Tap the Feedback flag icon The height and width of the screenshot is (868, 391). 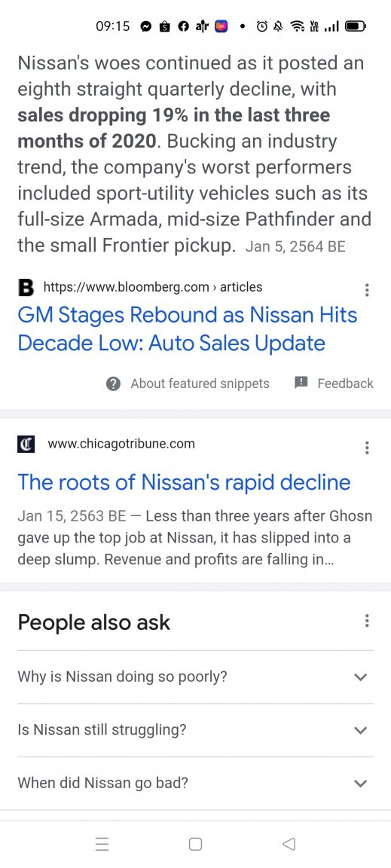click(301, 383)
